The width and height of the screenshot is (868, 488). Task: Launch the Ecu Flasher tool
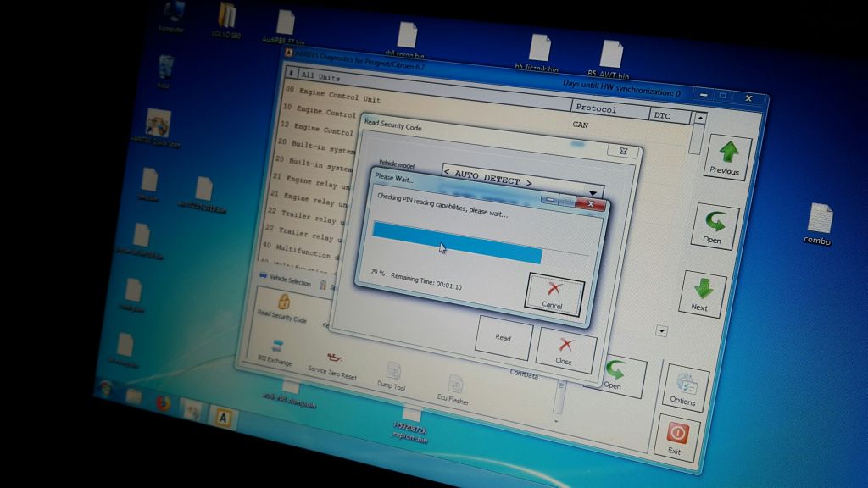click(455, 383)
